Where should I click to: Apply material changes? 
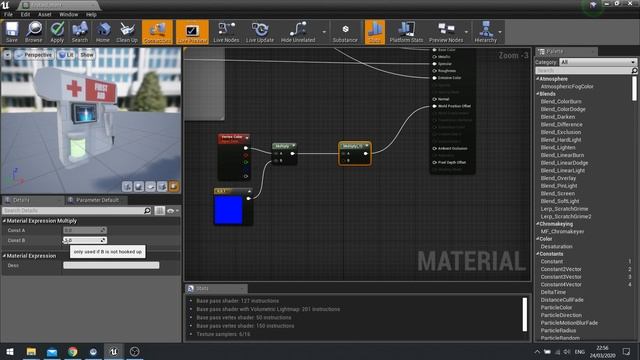(57, 32)
